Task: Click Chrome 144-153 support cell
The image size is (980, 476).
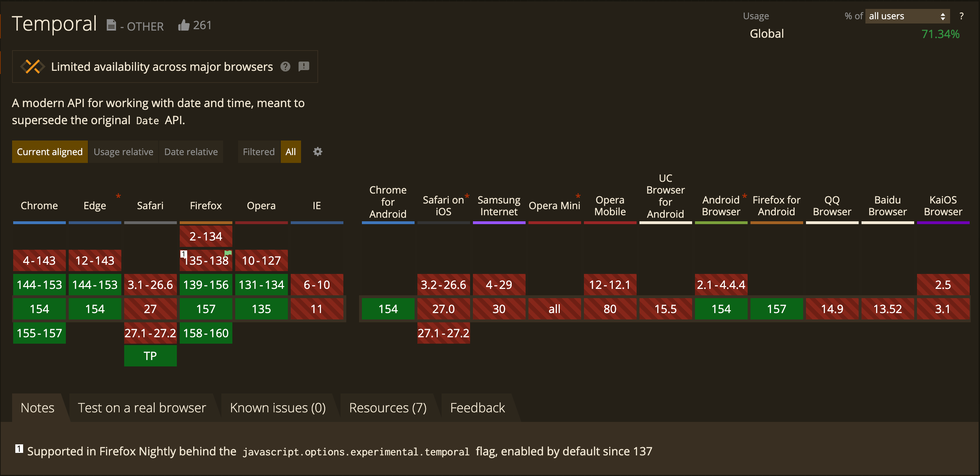Action: pos(39,284)
